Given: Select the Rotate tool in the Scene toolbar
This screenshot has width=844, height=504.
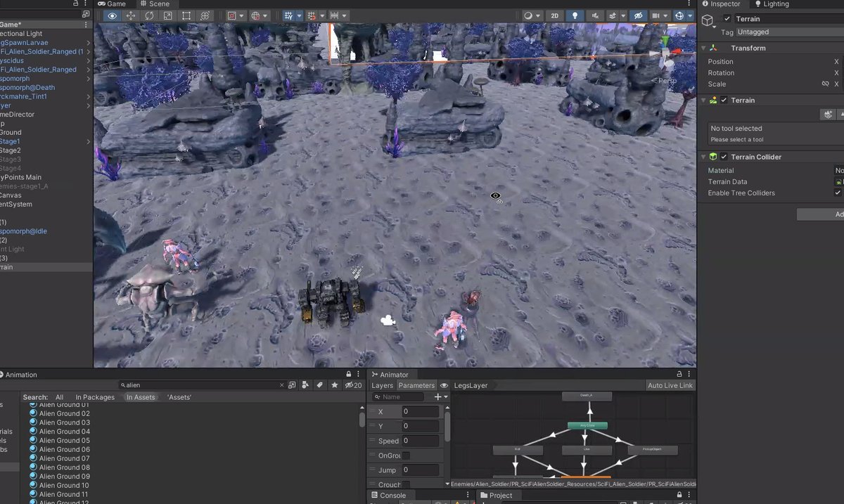Looking at the screenshot, I should pos(149,15).
